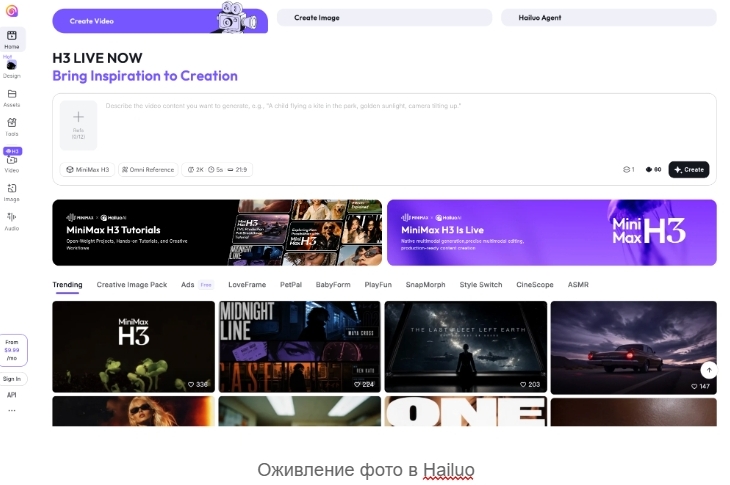Click the scroll-to-top arrow button
The width and height of the screenshot is (730, 485).
(709, 370)
